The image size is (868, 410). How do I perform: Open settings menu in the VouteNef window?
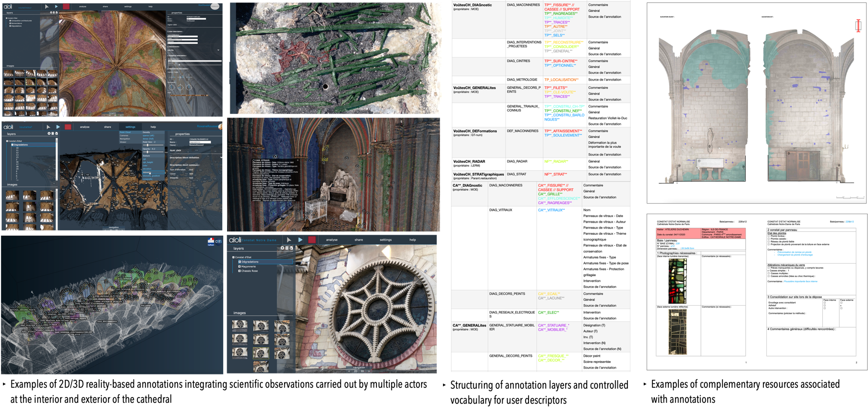(130, 127)
